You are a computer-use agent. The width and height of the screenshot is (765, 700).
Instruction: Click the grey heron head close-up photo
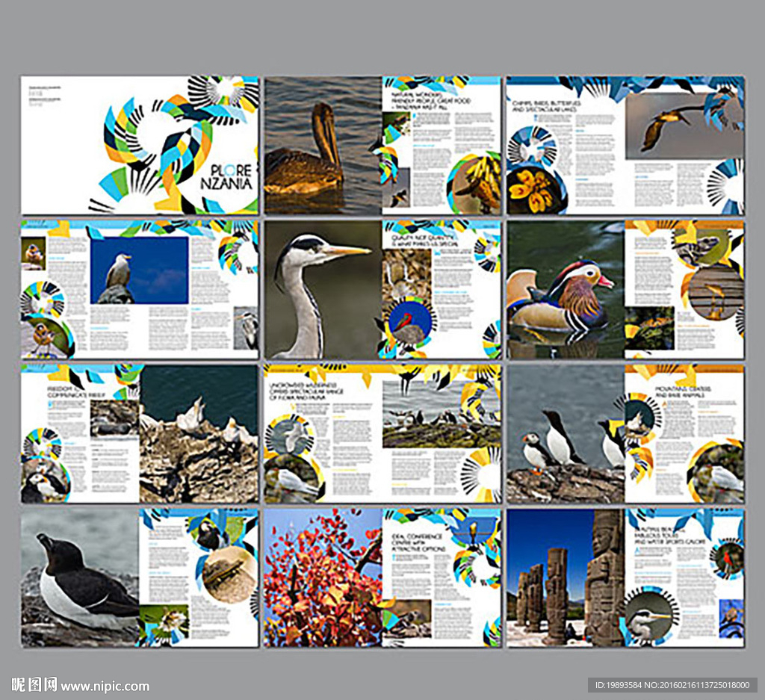tap(323, 289)
